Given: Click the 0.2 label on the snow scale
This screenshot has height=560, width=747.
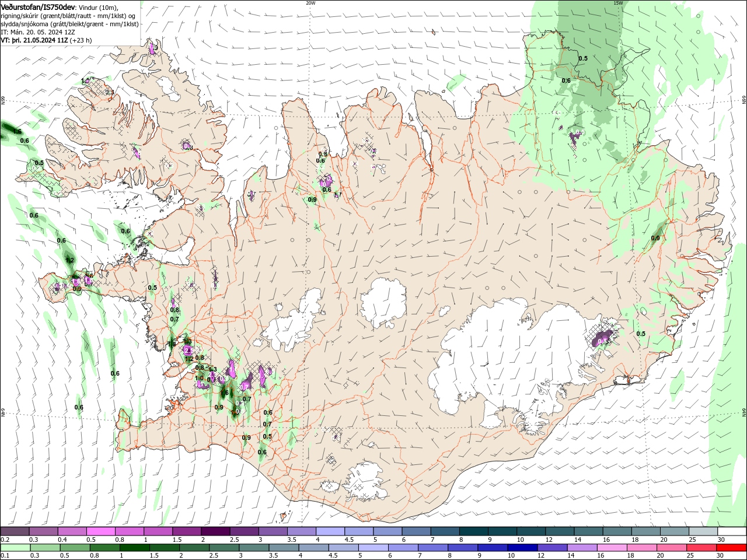Looking at the screenshot, I should (5, 540).
